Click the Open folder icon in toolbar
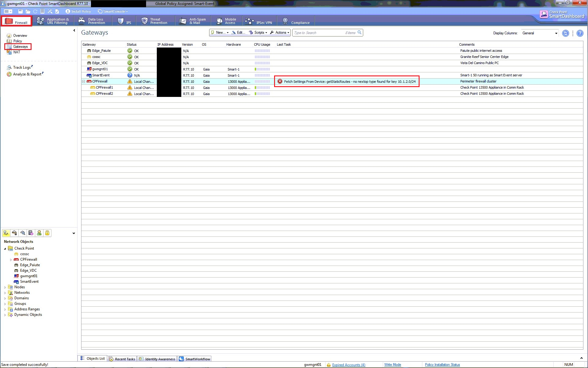Screen dimensions: 588x368 coord(28,11)
